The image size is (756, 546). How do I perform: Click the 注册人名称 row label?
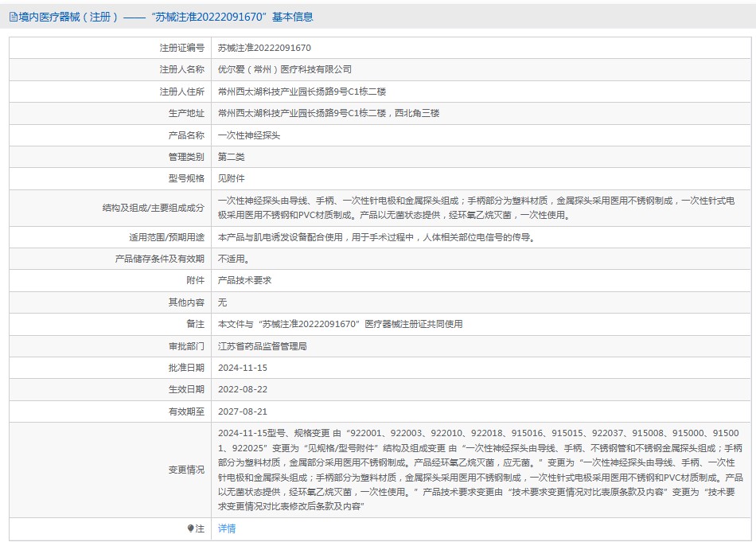tap(181, 69)
